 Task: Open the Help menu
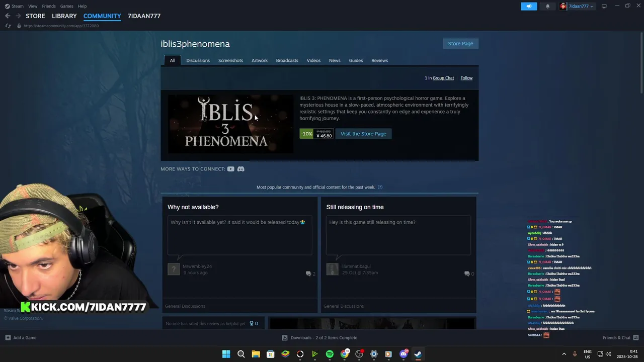(83, 6)
